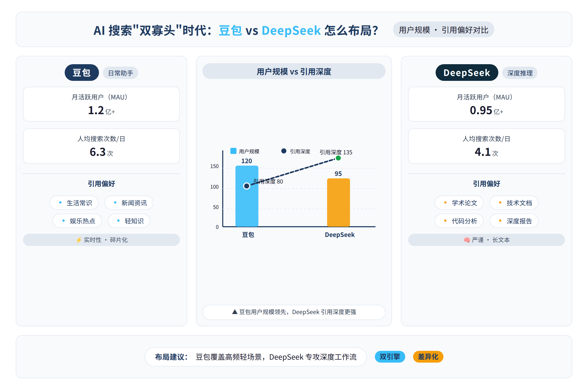Click the lightning bolt icon beside 实时性
Image resolution: width=588 pixels, height=392 pixels.
click(79, 240)
